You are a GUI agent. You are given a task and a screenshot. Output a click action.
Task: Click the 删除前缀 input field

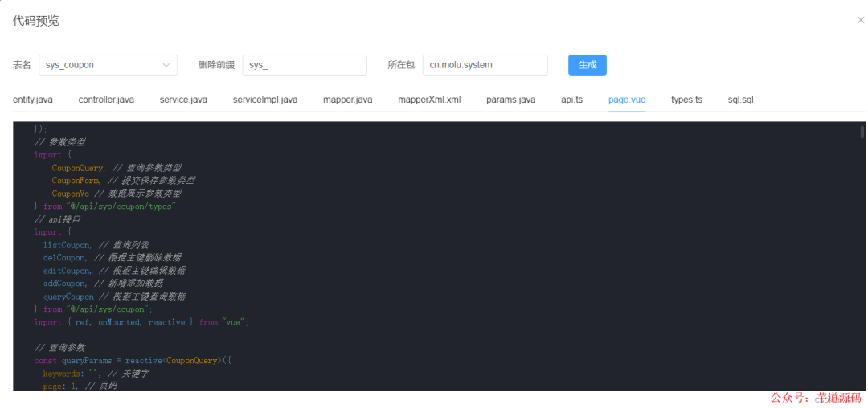pyautogui.click(x=305, y=65)
